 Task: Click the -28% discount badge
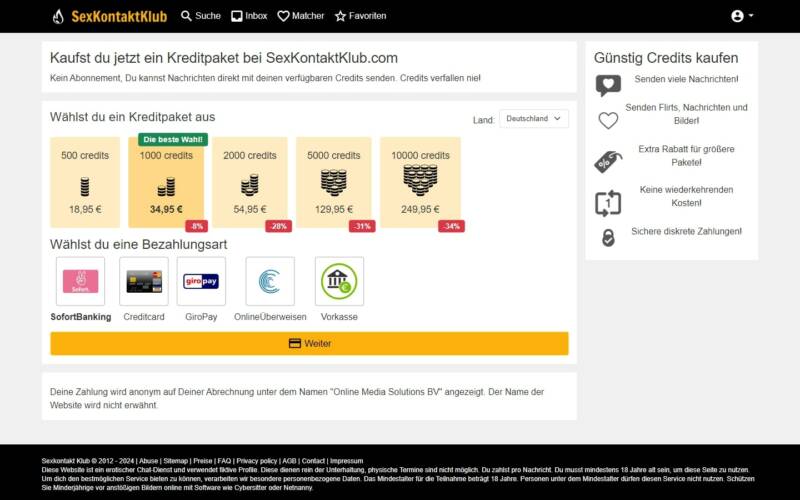click(x=279, y=226)
